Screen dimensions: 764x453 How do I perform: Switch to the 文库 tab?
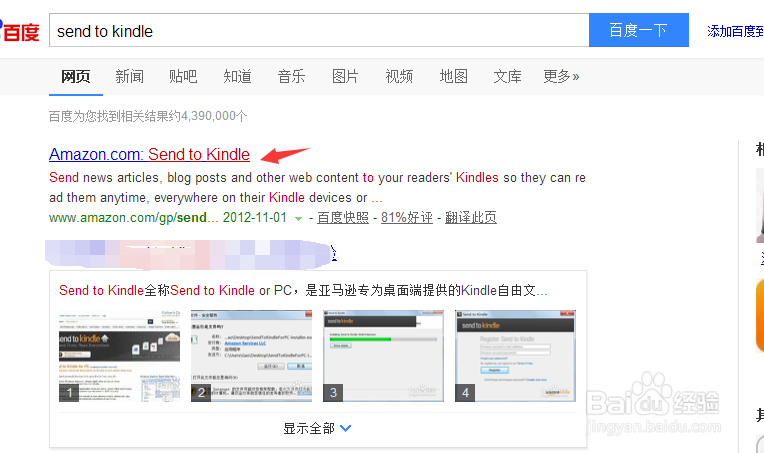[508, 76]
